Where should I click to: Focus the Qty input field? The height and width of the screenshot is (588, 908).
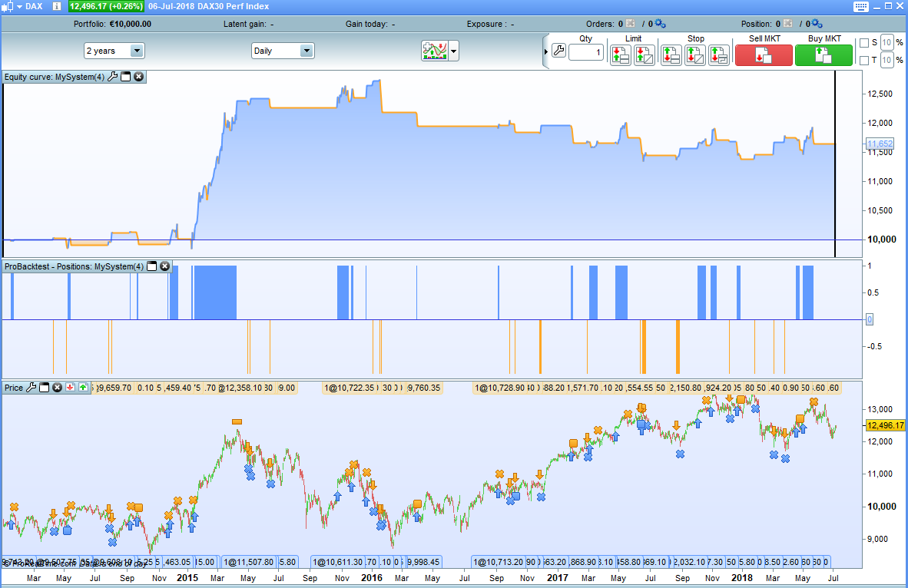point(586,52)
